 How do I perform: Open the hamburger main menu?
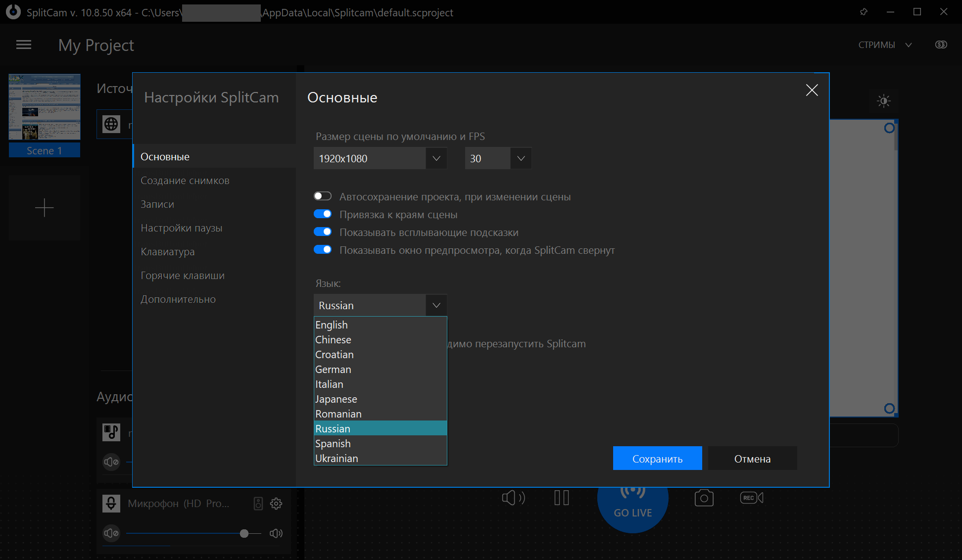click(24, 45)
